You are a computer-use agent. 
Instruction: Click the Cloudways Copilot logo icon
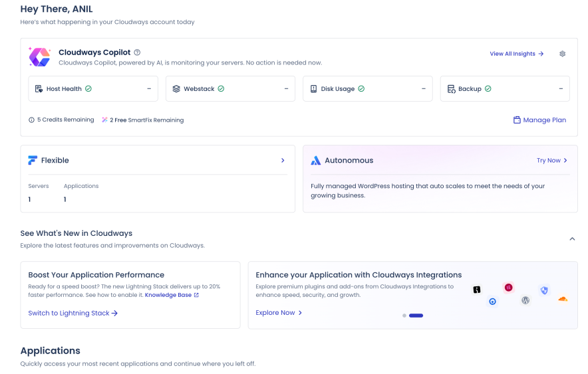click(x=40, y=57)
